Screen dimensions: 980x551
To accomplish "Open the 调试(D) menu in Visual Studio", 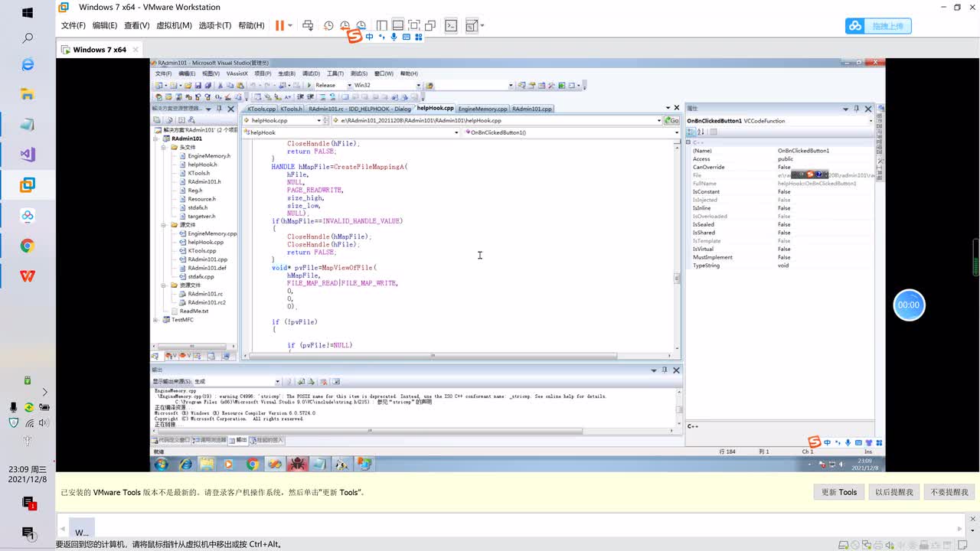I will pyautogui.click(x=311, y=73).
